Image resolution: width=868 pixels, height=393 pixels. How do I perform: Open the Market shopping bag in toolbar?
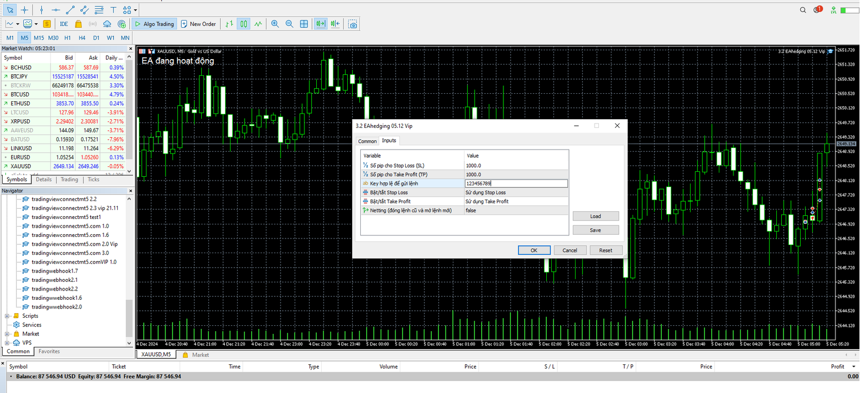(78, 24)
